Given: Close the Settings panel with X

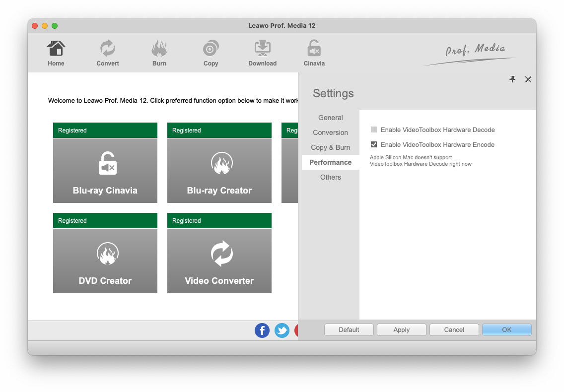Looking at the screenshot, I should [x=528, y=79].
